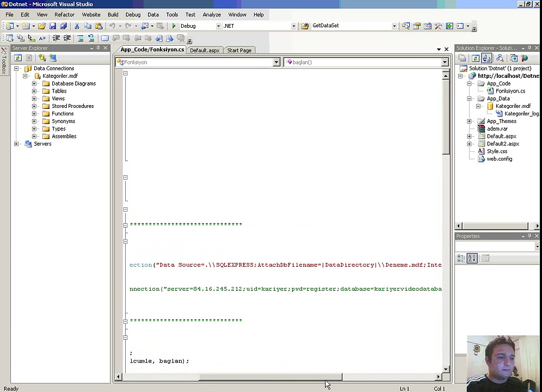542x392 pixels.
Task: Open the Fonksiyon class dropdown
Action: [276, 62]
